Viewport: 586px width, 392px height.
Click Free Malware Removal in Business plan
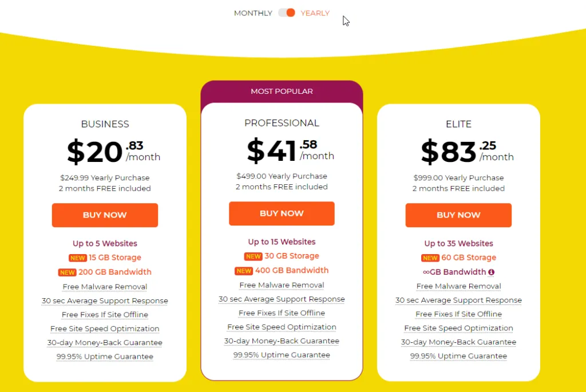[105, 287]
